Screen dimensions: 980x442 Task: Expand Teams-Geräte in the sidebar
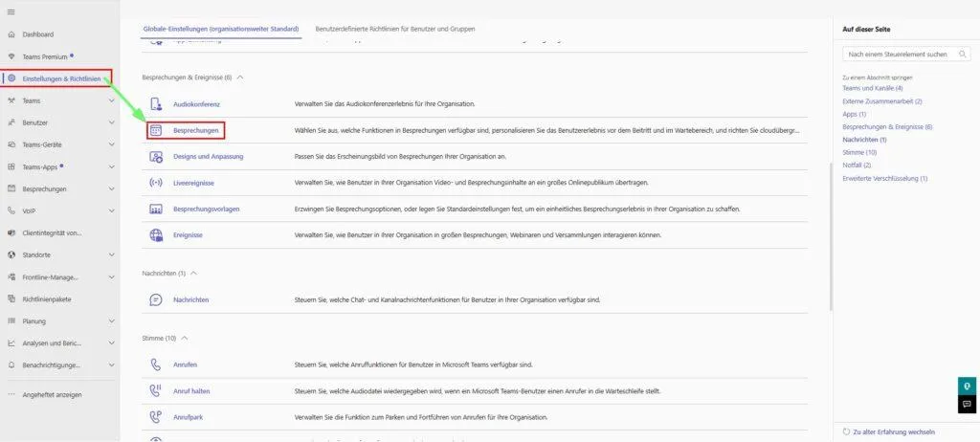[x=111, y=144]
